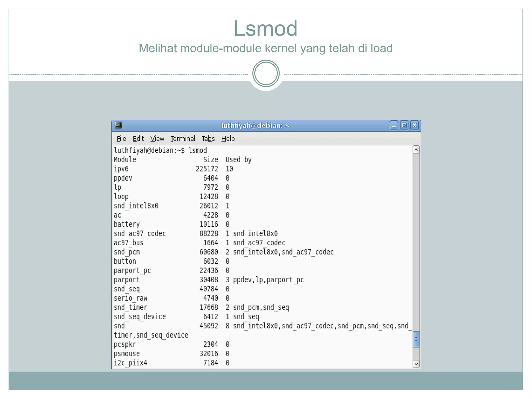The image size is (532, 399).
Task: Select the 'snd_pcm' module name
Action: pyautogui.click(x=127, y=252)
